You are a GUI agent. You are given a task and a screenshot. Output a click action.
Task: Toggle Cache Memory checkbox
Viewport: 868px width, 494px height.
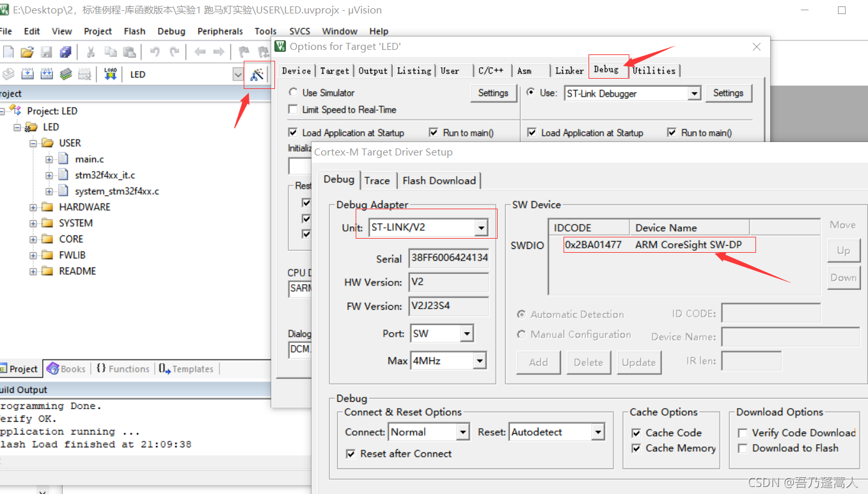636,448
